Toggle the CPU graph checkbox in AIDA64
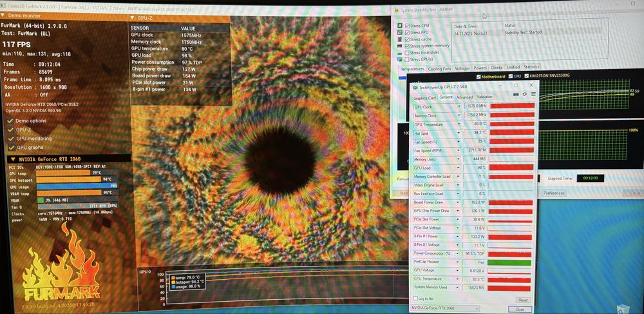Screen dimensions: 644x314 (x=511, y=77)
